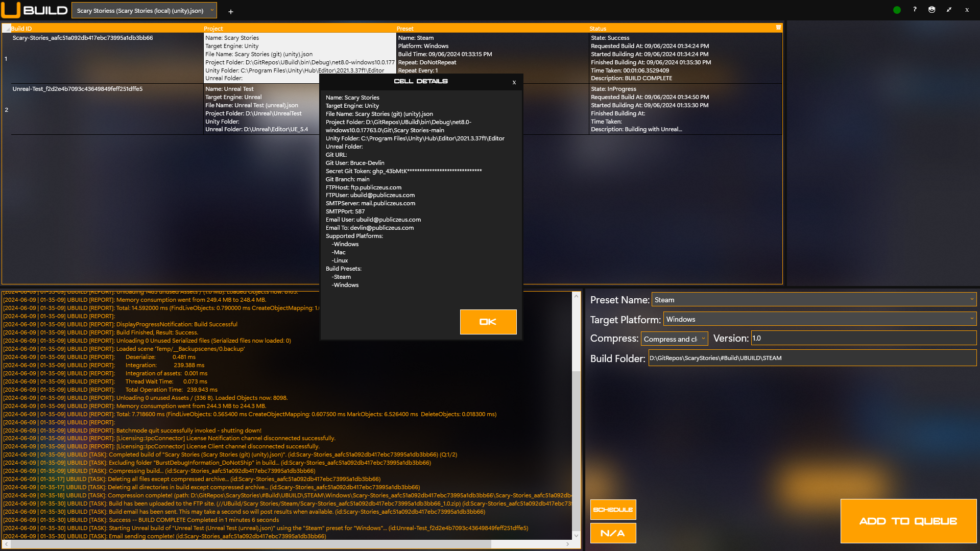Click the select-all corner of the build table

click(6, 29)
